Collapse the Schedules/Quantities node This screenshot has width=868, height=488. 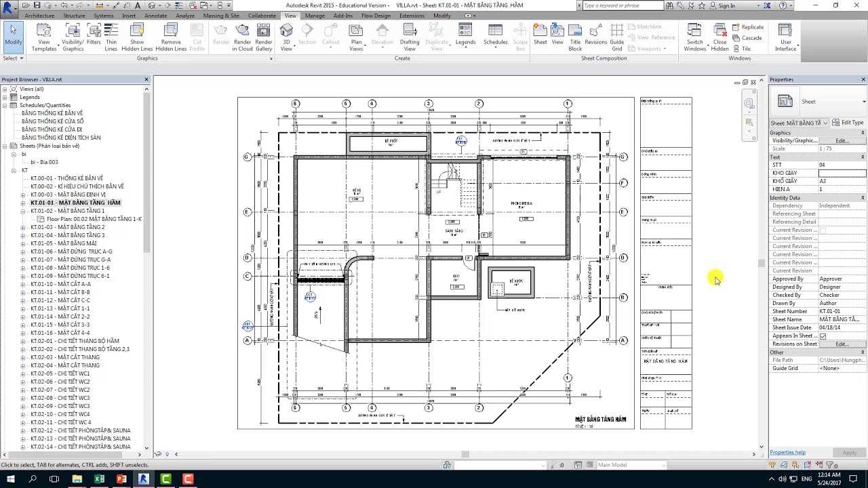click(5, 105)
